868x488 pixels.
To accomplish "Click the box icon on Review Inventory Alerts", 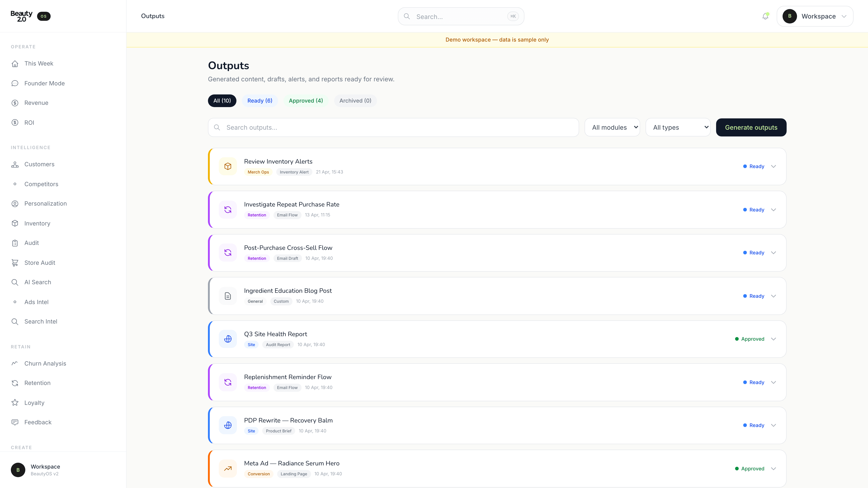I will pos(228,166).
